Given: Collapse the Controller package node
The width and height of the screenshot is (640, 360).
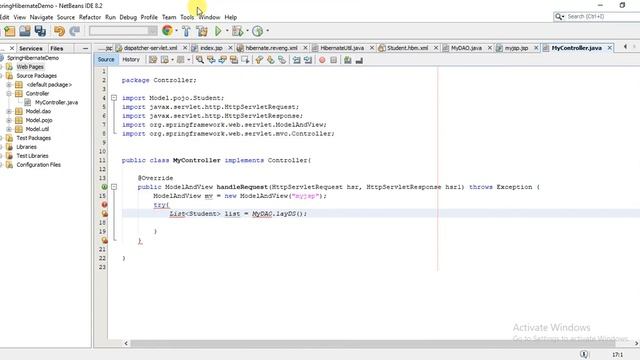Looking at the screenshot, I should point(9,93).
